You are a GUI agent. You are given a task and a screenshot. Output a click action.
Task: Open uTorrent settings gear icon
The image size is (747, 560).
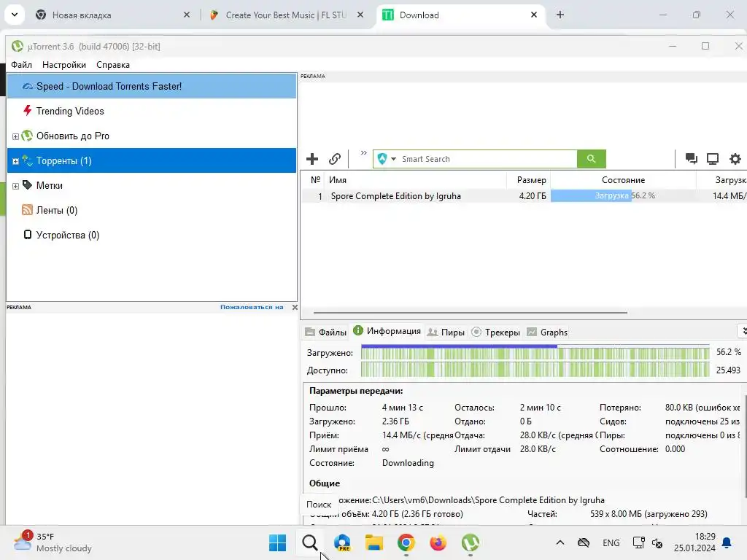[735, 158]
